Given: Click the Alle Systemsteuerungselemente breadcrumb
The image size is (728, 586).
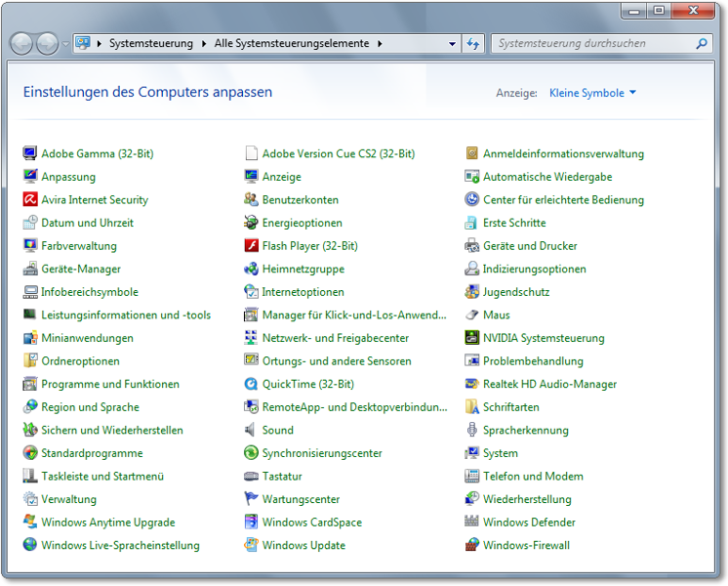Looking at the screenshot, I should click(x=293, y=44).
